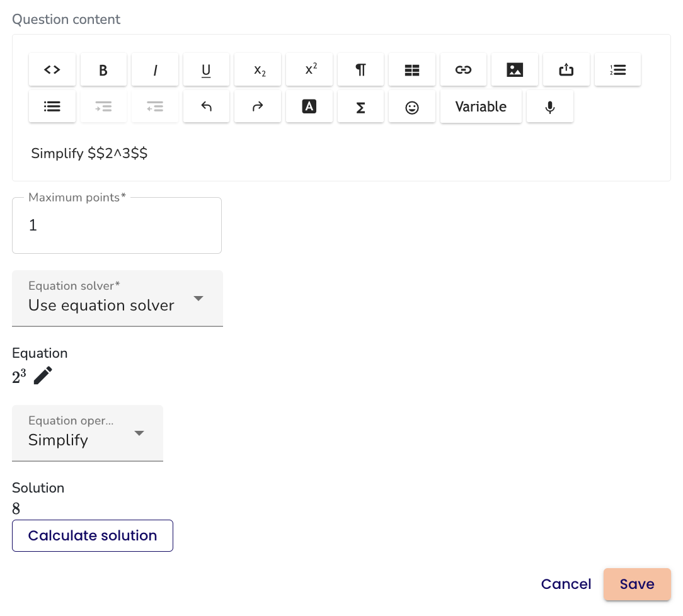The image size is (683, 616).
Task: Click the microphone voice input icon
Action: pos(550,107)
